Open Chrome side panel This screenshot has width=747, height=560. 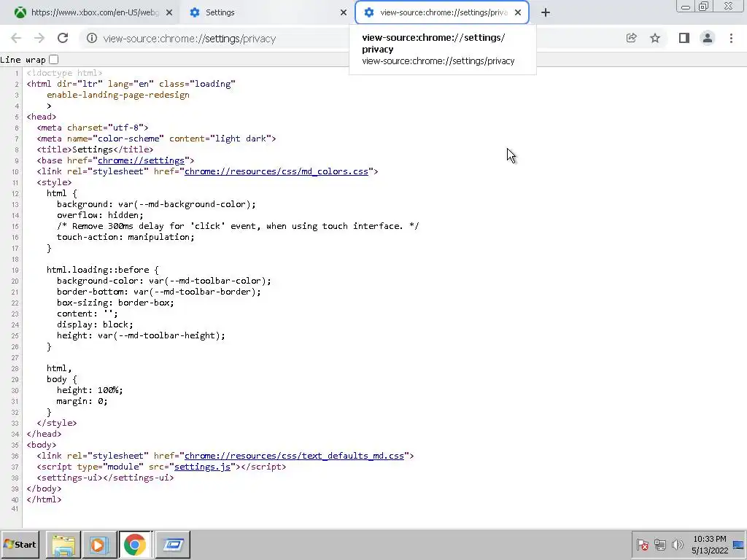(684, 38)
